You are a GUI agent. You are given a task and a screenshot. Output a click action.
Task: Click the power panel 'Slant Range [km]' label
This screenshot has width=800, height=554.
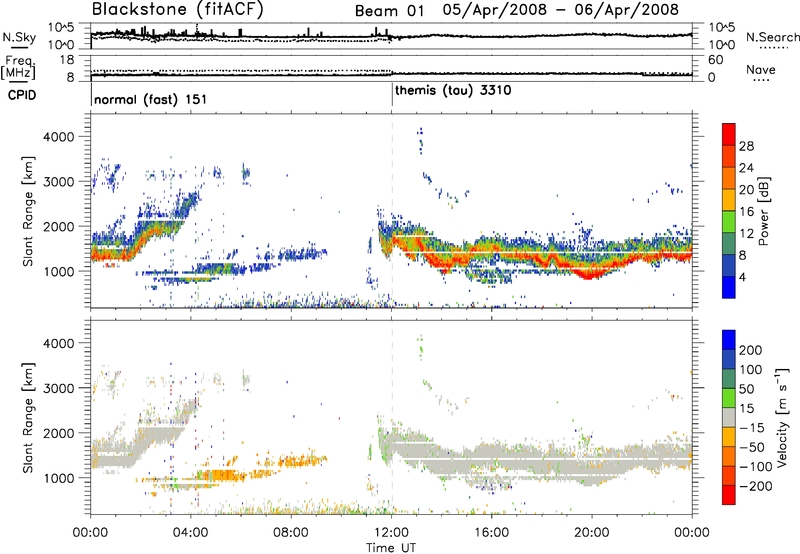point(27,211)
